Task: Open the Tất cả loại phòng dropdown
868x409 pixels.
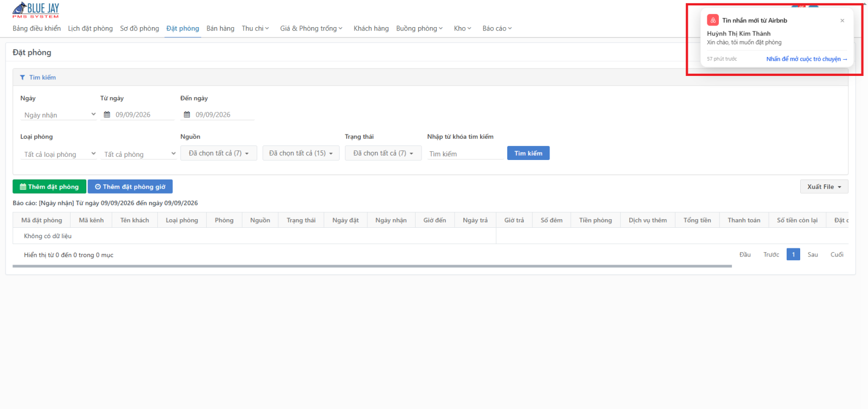Action: 59,154
